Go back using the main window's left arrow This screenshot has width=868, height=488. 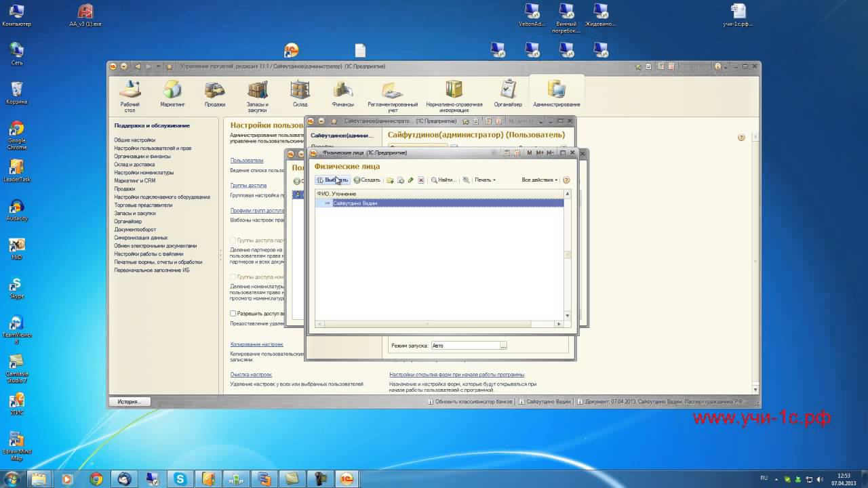click(138, 66)
